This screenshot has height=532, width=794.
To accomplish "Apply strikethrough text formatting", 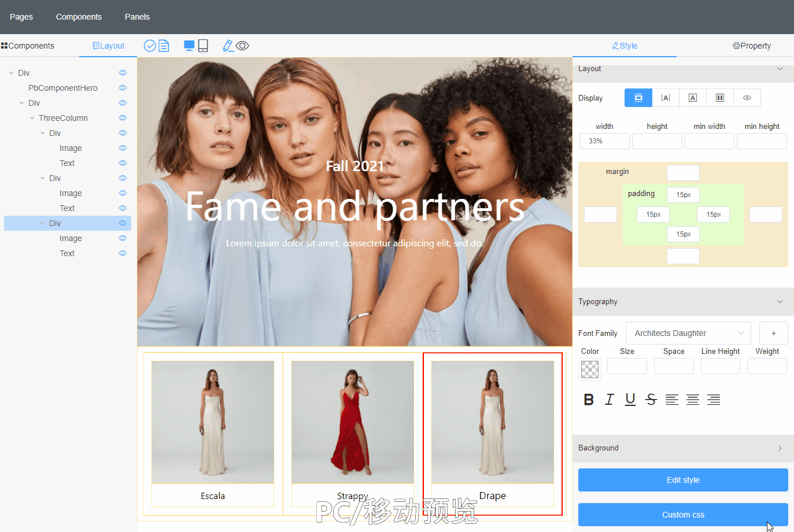I will point(651,400).
